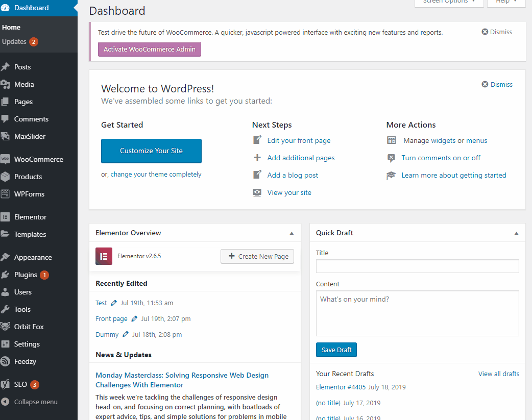Viewport: 532px width, 420px height.
Task: Open the Plugins menu item
Action: pyautogui.click(x=26, y=275)
